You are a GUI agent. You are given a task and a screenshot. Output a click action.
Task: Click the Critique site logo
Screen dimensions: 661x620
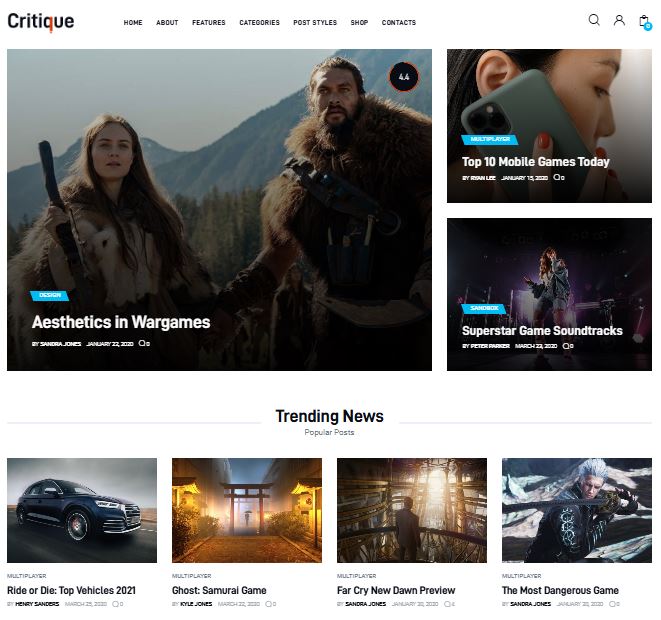[x=41, y=21]
